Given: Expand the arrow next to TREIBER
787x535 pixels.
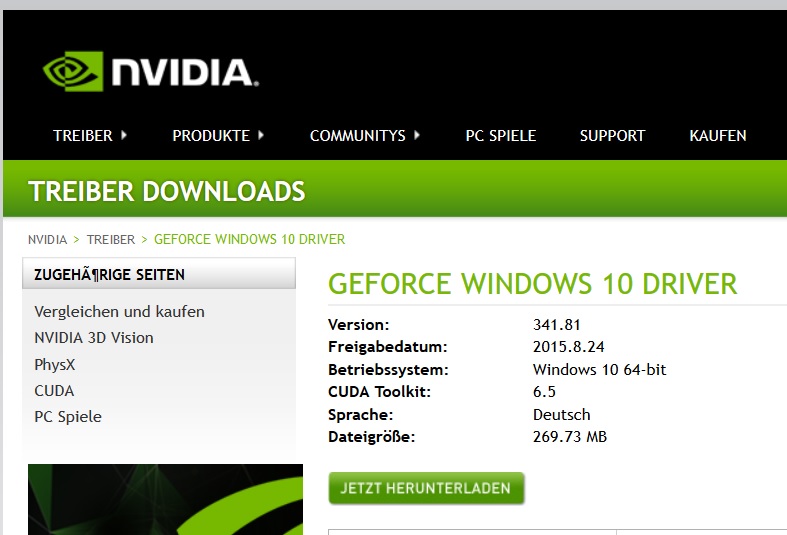Looking at the screenshot, I should tap(123, 135).
